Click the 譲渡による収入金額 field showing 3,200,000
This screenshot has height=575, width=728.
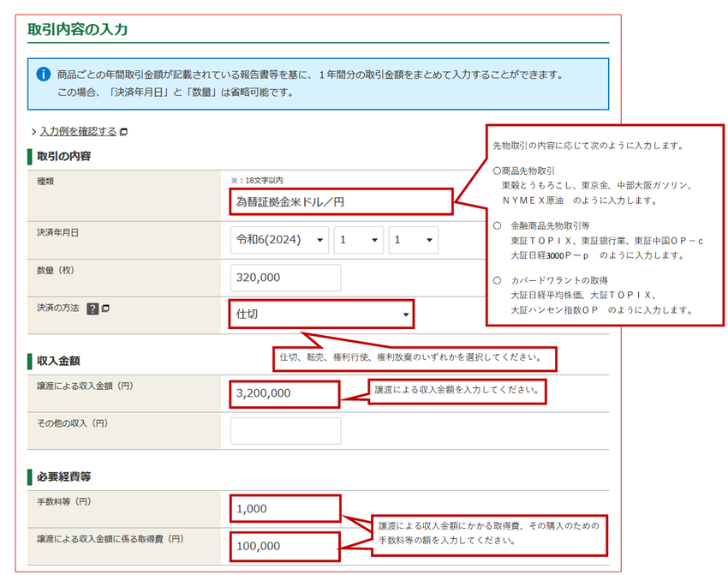click(x=285, y=393)
